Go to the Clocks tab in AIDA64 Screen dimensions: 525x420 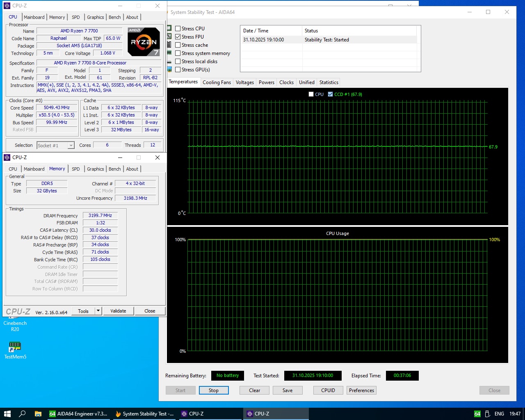coord(286,82)
